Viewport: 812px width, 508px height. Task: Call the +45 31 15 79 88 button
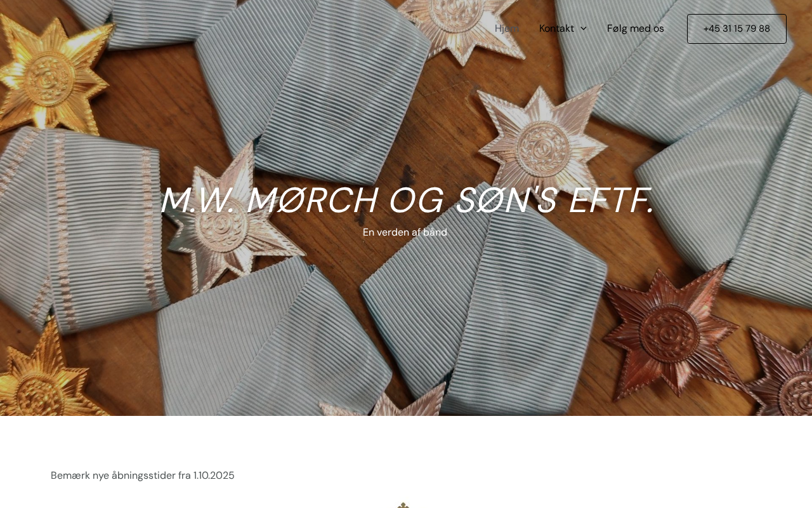pos(737,29)
